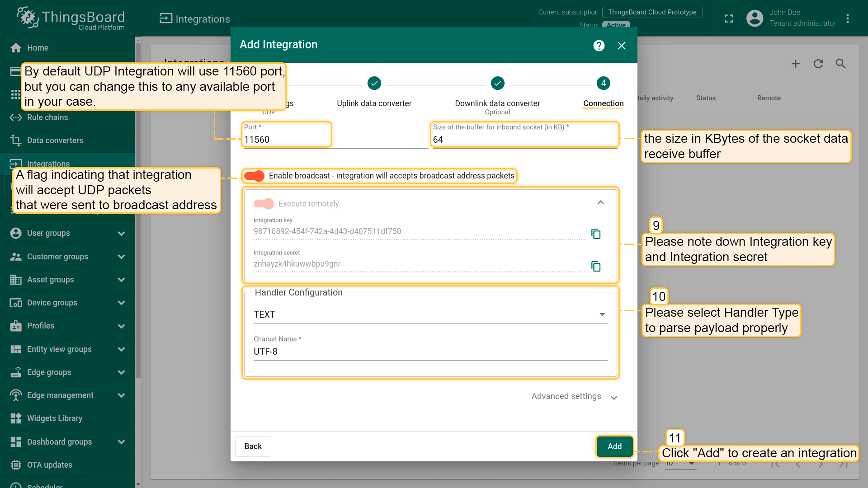The width and height of the screenshot is (868, 488).
Task: Go to Downlink data converter step
Action: (x=497, y=95)
